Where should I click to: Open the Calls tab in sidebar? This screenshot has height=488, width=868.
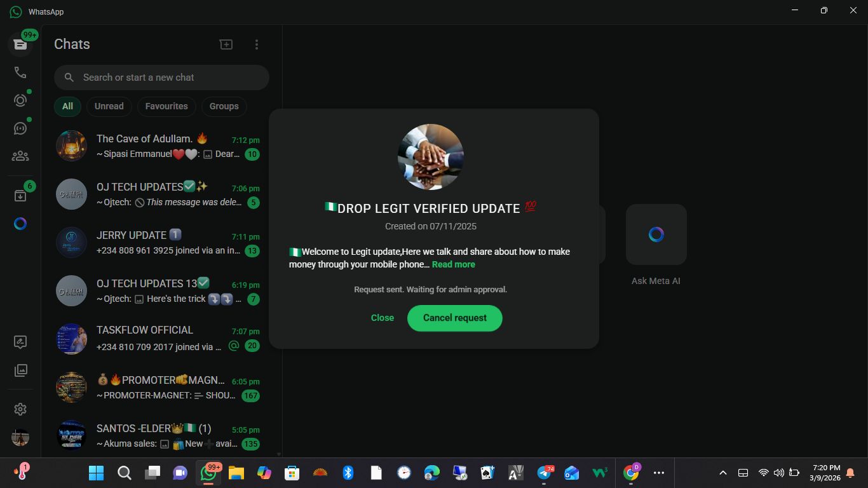20,72
